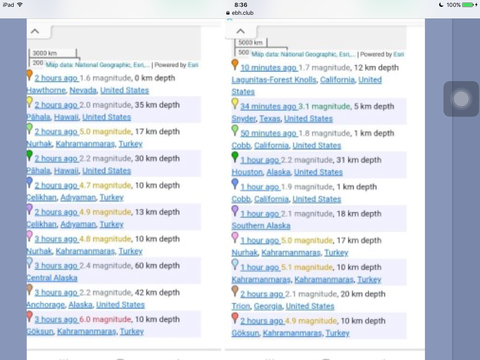
Task: Click the orange pin beside Hawthorne, Nevada
Action: tap(29, 75)
